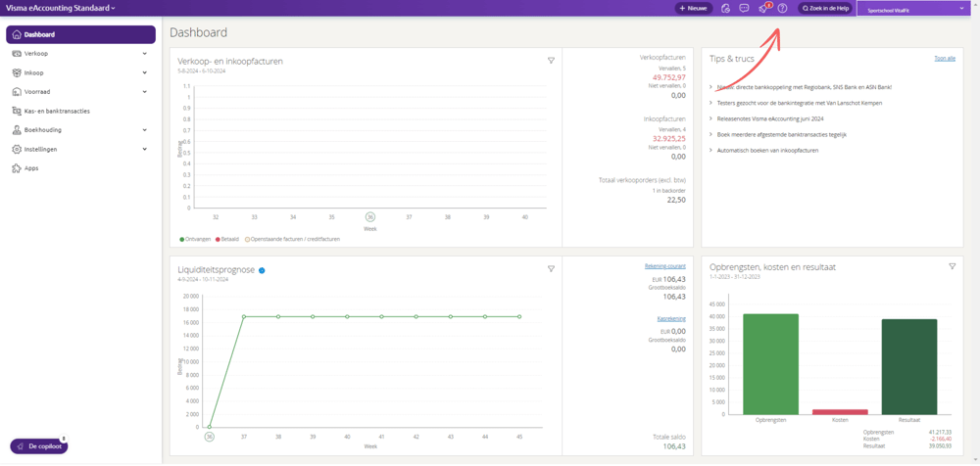Click the dark green Resultaat bar
The image size is (980, 466).
coord(909,367)
